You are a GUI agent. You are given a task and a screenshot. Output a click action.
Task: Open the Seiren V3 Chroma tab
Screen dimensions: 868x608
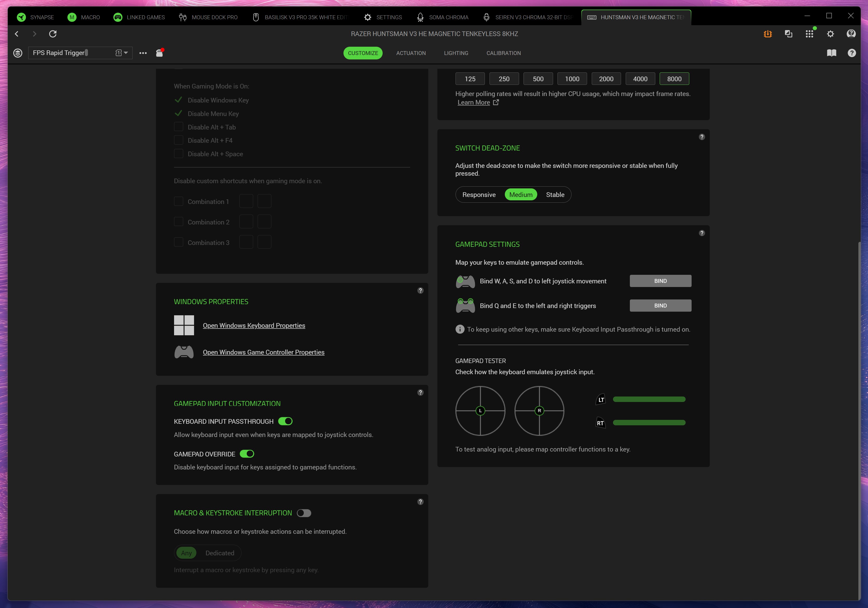[x=528, y=17]
